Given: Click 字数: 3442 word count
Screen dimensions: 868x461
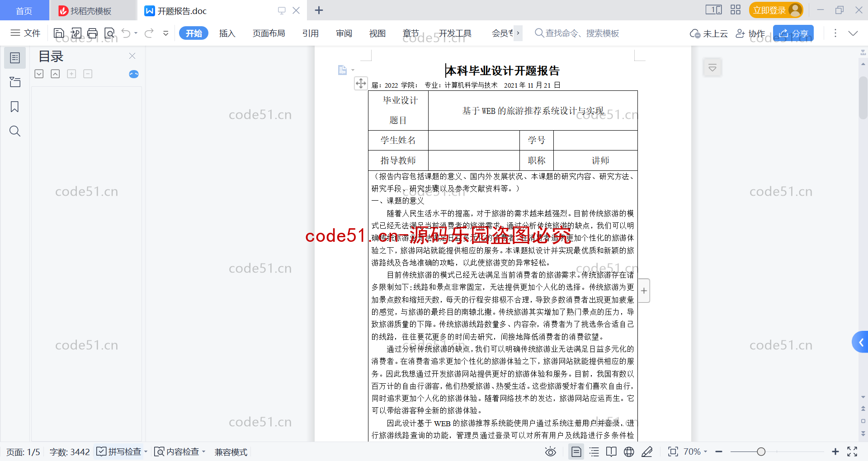Looking at the screenshot, I should point(70,452).
